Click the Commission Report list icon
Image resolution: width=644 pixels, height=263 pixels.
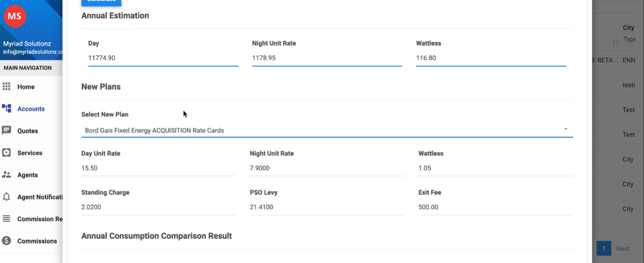[7, 219]
